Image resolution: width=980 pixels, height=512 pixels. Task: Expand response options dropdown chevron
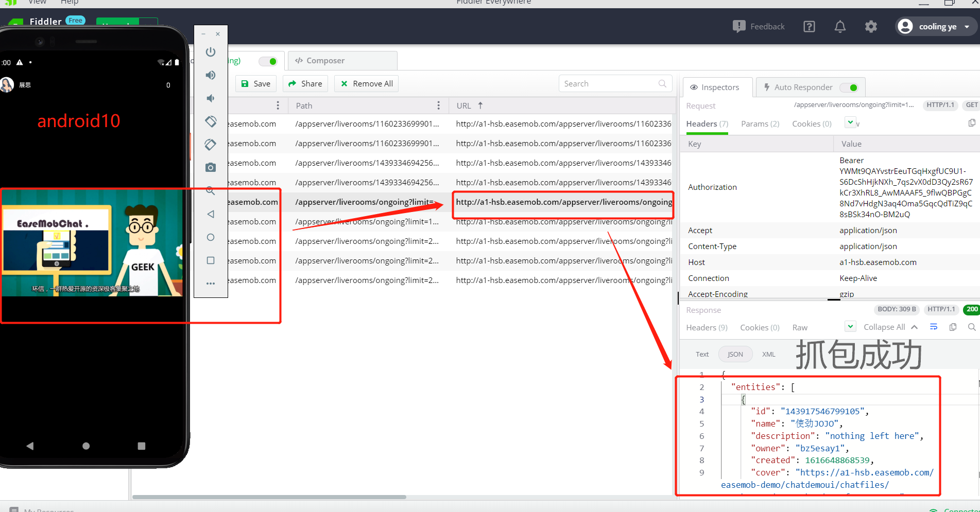coord(851,326)
